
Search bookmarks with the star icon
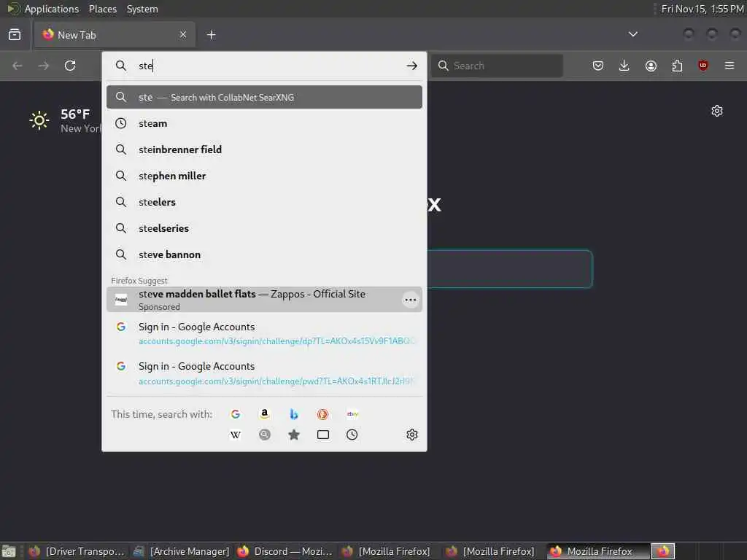[294, 435]
